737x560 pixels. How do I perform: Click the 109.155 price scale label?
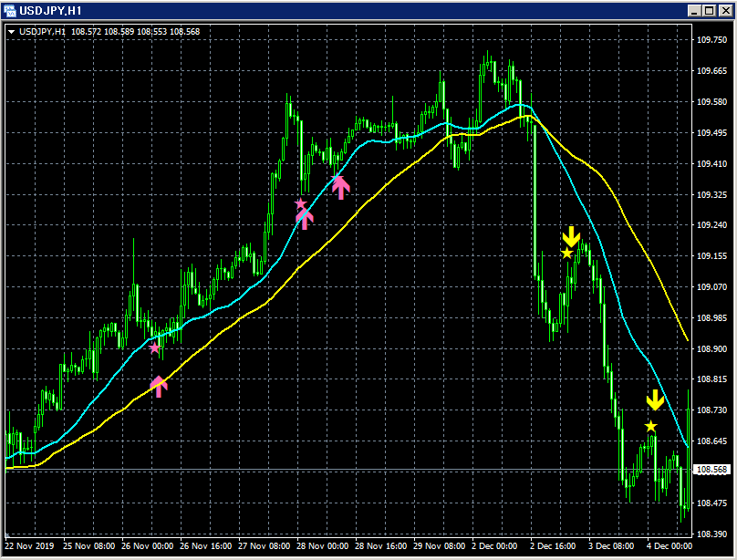[x=711, y=256]
